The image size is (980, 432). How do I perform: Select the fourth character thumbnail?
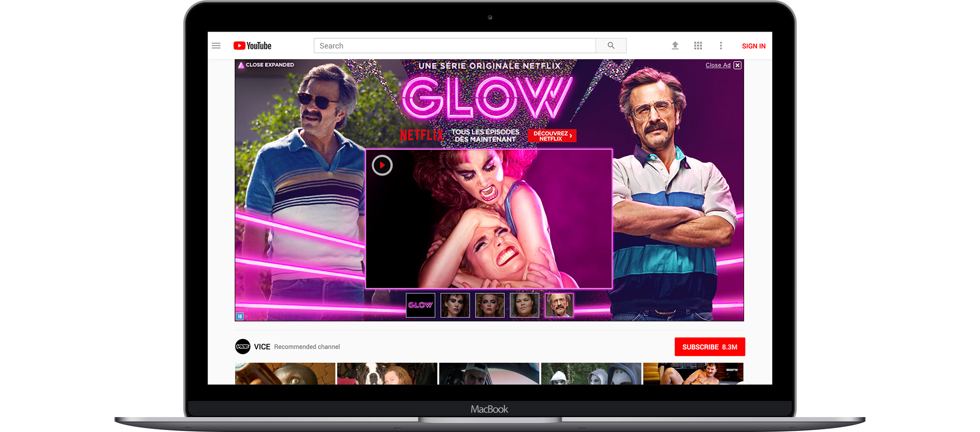(524, 305)
